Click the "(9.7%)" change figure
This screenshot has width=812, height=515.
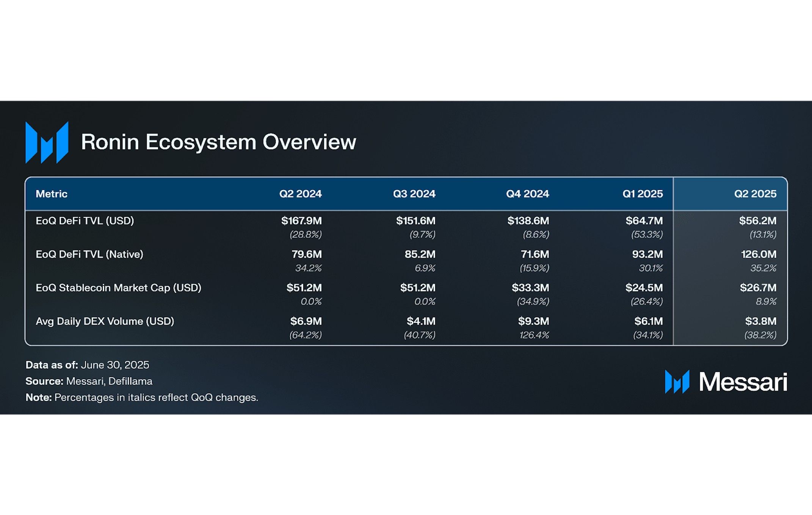coord(423,235)
